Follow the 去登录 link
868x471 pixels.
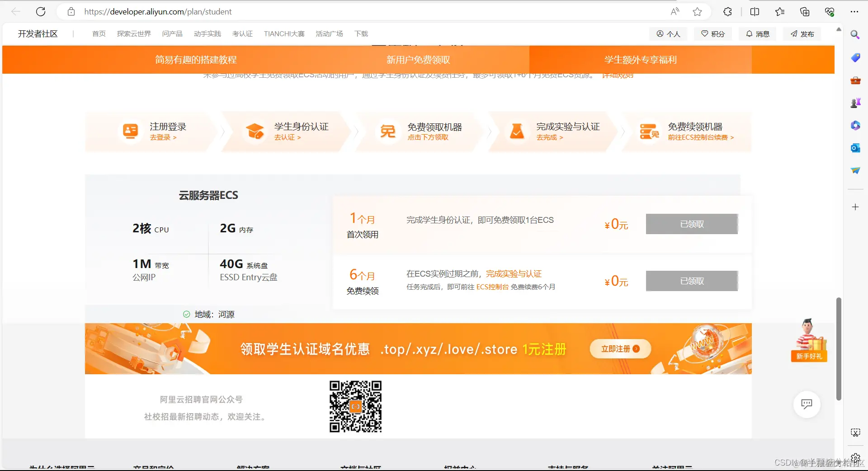[163, 137]
